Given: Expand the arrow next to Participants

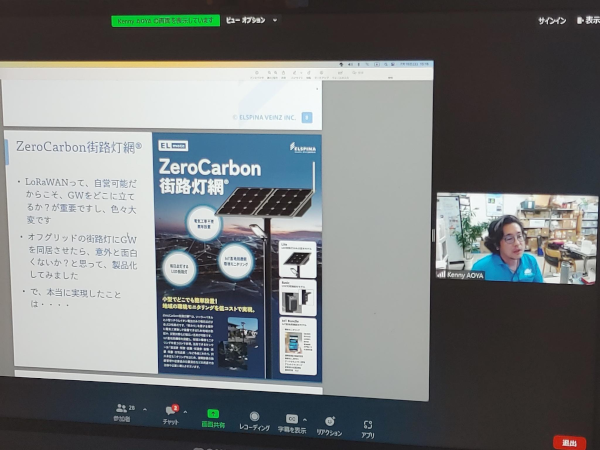Looking at the screenshot, I should click(145, 409).
